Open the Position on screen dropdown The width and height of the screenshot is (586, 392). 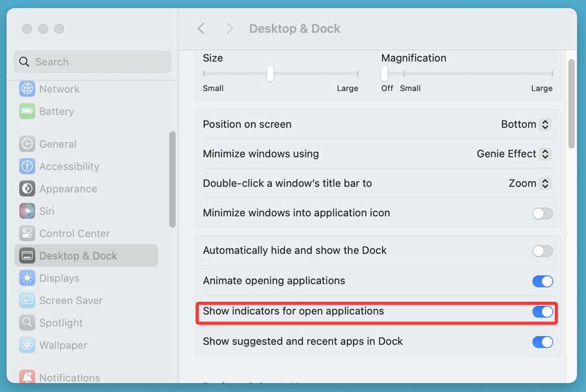pos(526,124)
